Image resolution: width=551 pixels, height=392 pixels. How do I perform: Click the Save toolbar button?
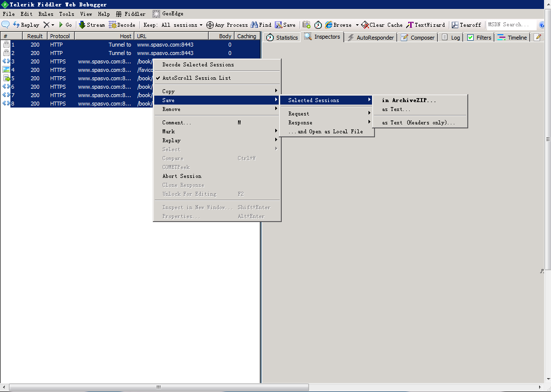click(285, 25)
